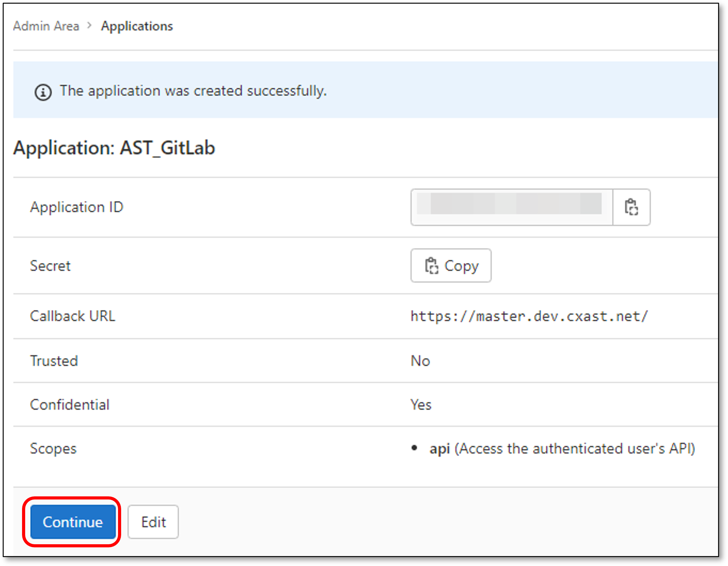Click the breadcrumb chevron separator
Image resolution: width=728 pixels, height=566 pixels.
click(x=89, y=25)
